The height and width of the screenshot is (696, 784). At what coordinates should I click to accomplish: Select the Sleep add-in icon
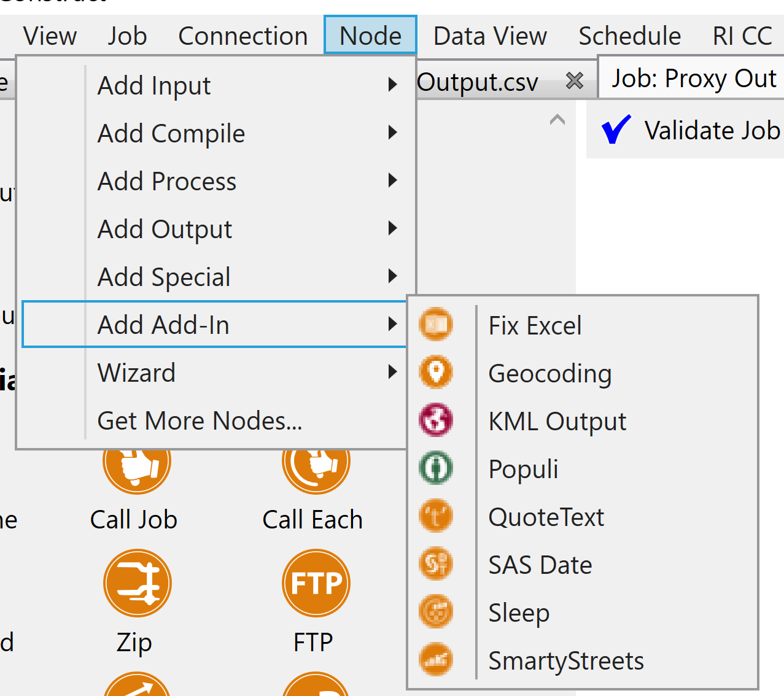click(435, 611)
